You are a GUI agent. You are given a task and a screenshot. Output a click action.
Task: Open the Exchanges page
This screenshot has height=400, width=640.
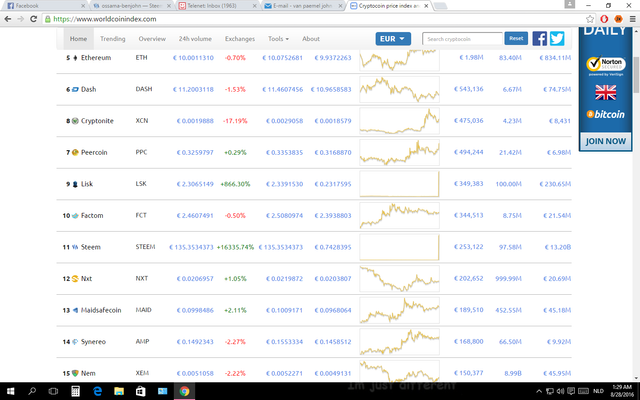240,39
